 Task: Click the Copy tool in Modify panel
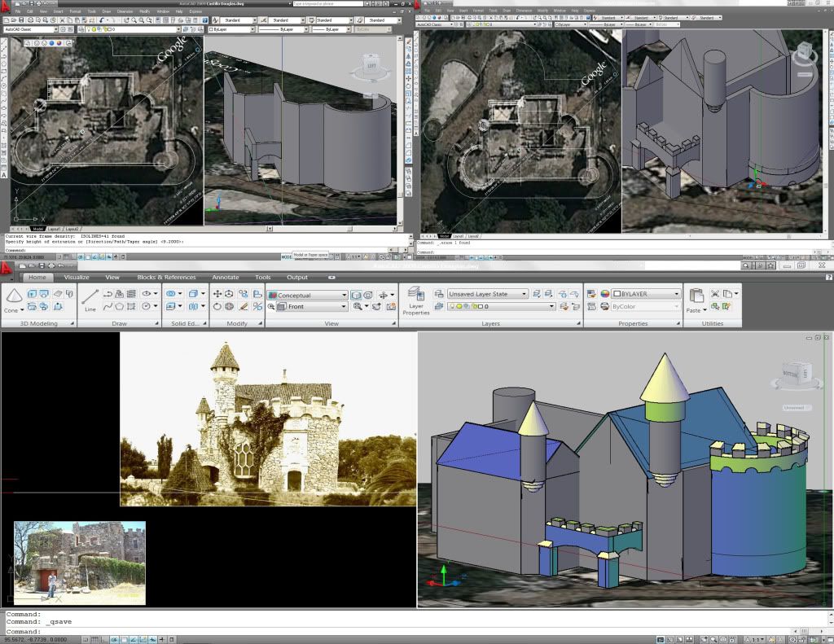point(244,294)
